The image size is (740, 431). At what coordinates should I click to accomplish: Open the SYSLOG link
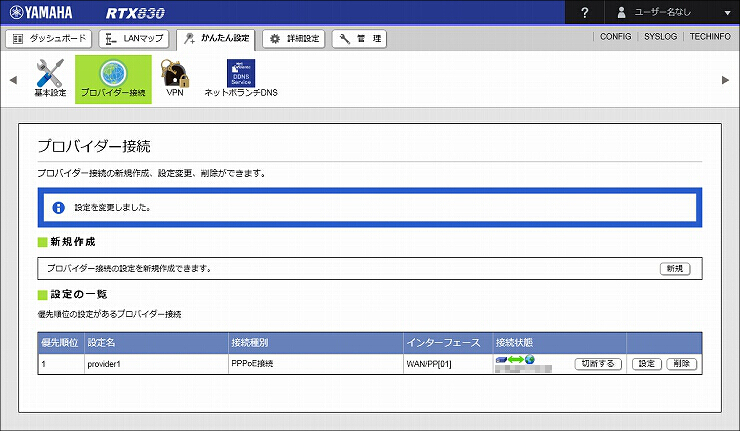click(660, 36)
